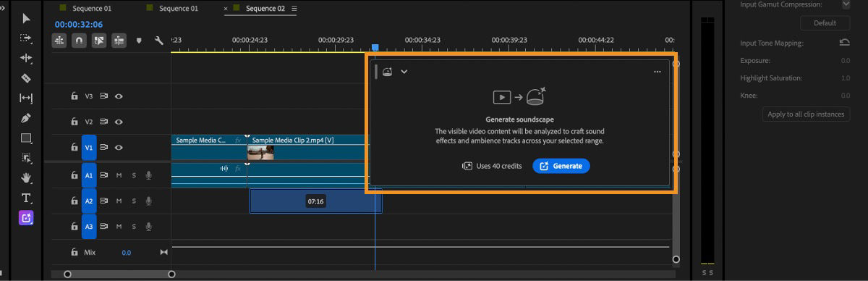868x281 pixels.
Task: Select the Sample Media Clip 2.mp4 video clip
Action: tap(309, 147)
